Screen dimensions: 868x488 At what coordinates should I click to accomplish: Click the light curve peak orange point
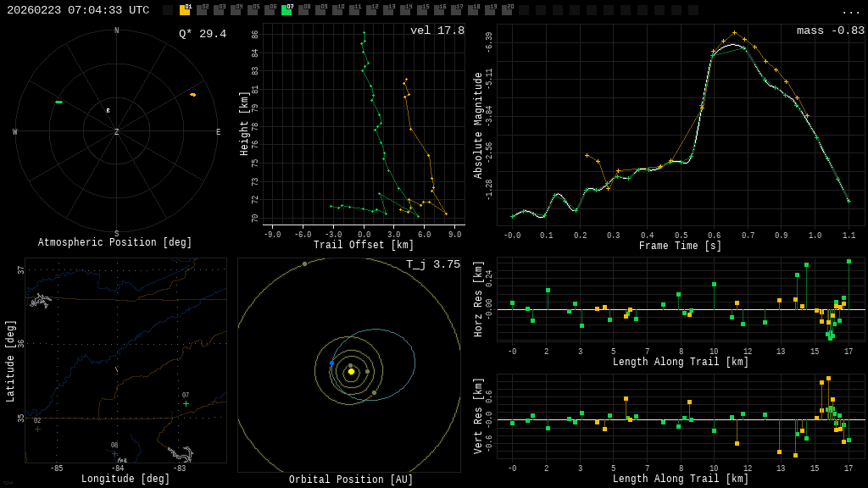(x=735, y=33)
